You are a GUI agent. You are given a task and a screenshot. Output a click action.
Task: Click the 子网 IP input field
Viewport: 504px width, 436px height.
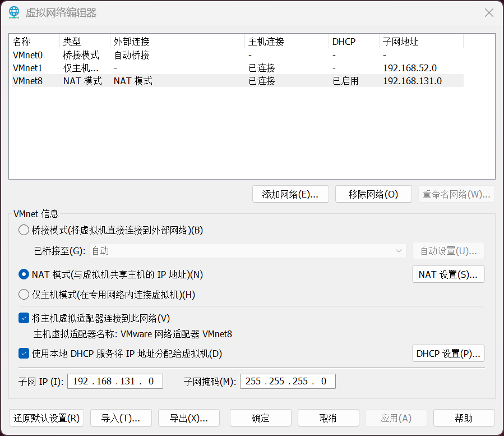[115, 382]
